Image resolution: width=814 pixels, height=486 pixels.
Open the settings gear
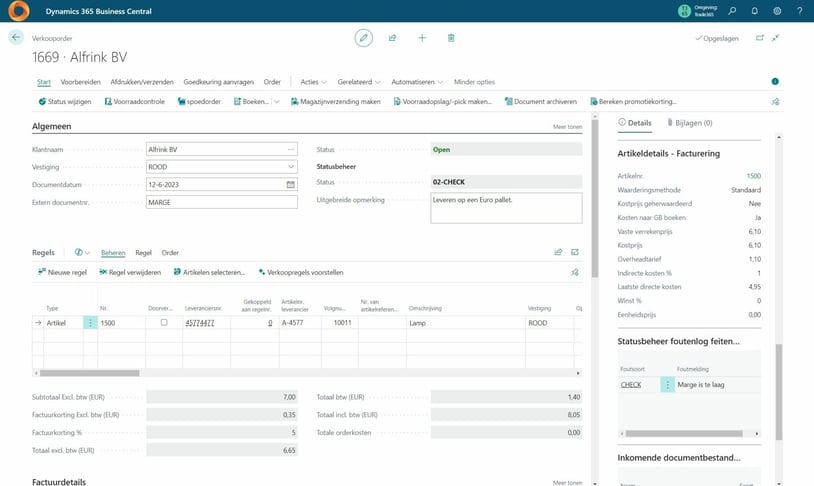click(777, 11)
